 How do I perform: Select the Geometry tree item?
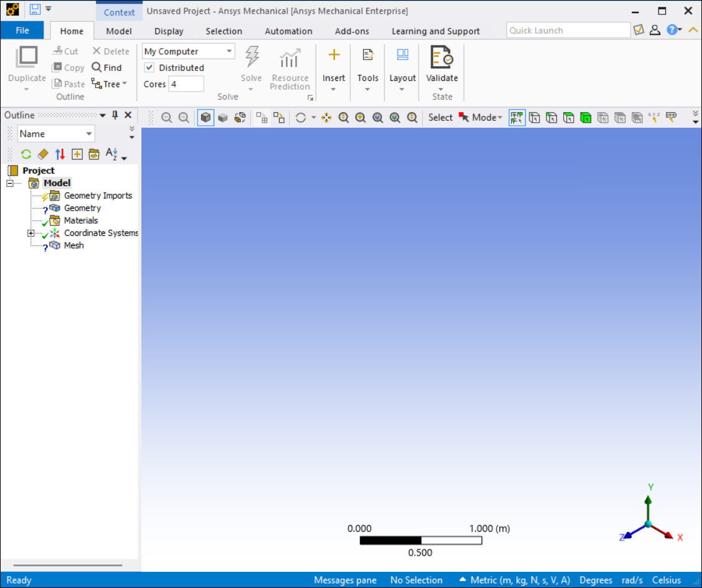[x=82, y=208]
